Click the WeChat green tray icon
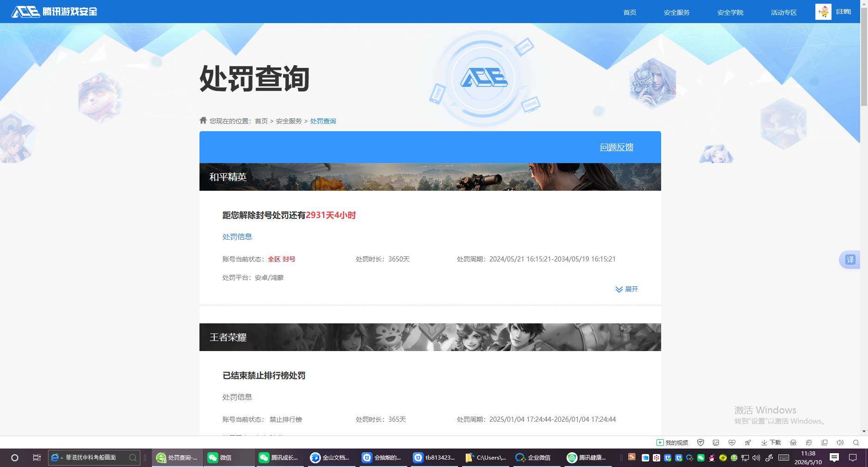The image size is (868, 467). [701, 458]
